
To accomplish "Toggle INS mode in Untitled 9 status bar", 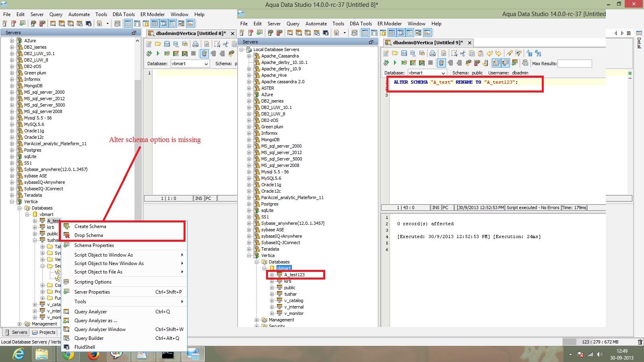I will (436, 208).
